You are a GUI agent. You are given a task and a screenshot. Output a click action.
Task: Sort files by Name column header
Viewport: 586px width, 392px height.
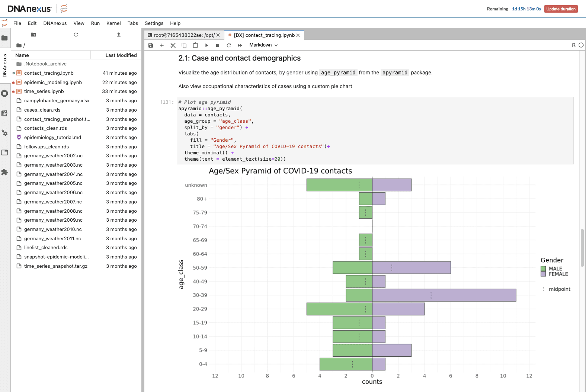pyautogui.click(x=22, y=55)
